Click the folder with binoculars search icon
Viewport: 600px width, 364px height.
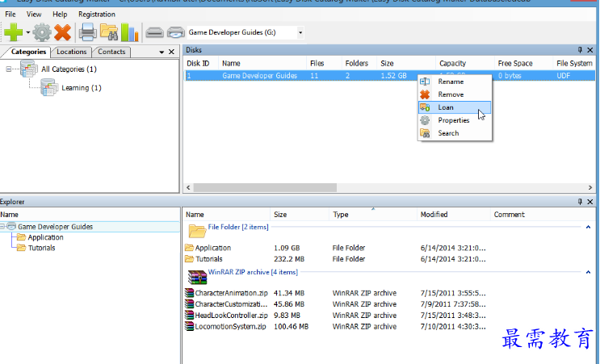click(109, 32)
